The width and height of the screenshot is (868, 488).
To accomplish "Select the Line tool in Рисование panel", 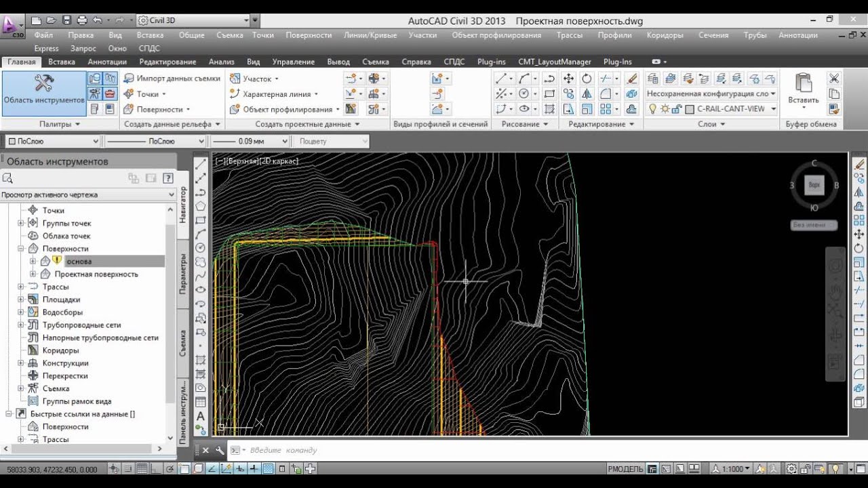I will click(501, 79).
